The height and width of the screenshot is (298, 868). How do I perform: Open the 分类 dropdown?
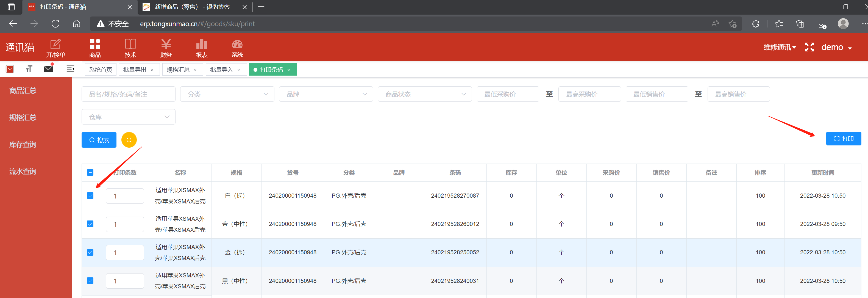tap(227, 94)
